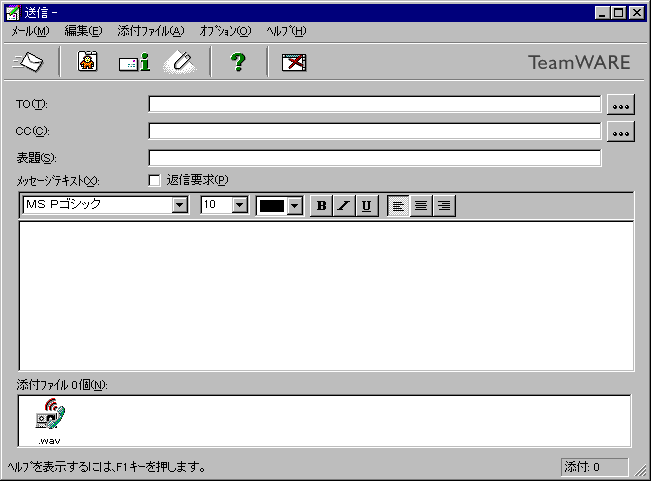
Task: Open the メール(M) menu
Action: pos(30,31)
